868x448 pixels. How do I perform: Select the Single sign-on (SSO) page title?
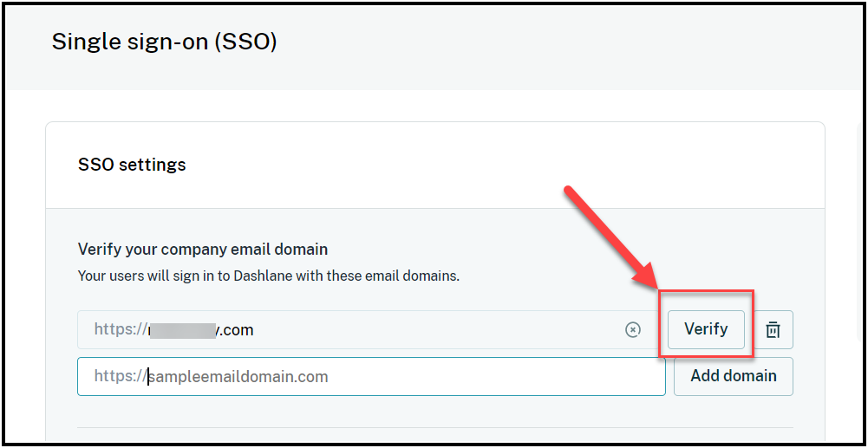(165, 42)
